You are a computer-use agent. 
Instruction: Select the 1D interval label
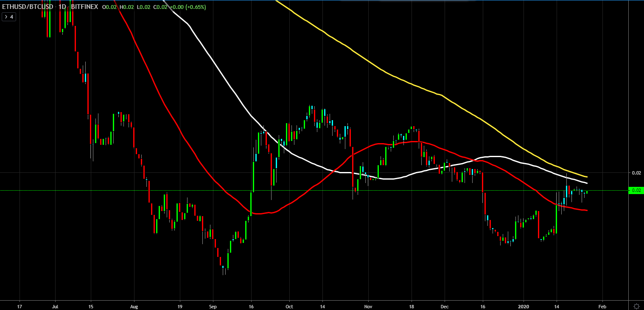coord(62,7)
